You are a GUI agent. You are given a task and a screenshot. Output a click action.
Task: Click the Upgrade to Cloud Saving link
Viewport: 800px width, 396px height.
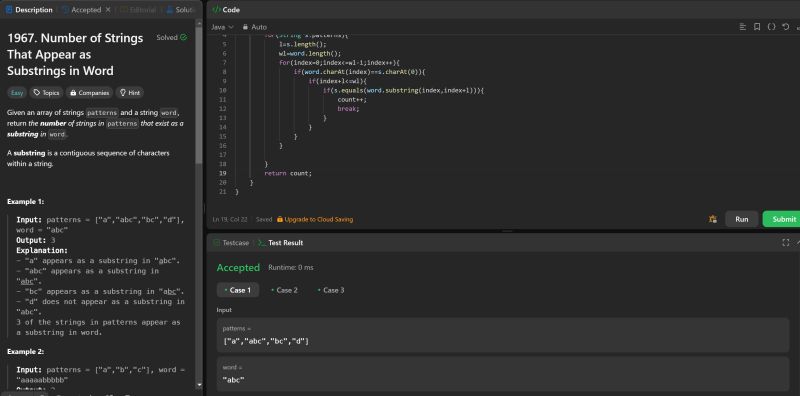[x=315, y=219]
